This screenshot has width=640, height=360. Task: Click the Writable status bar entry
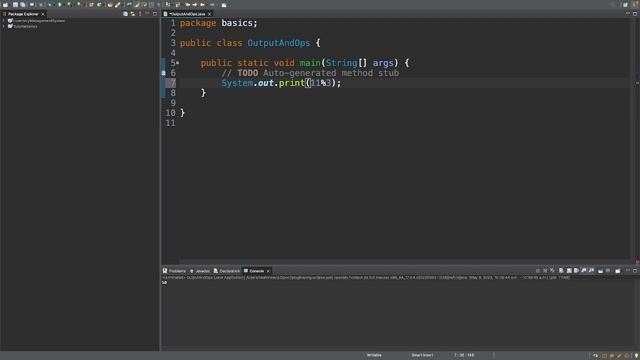click(374, 356)
